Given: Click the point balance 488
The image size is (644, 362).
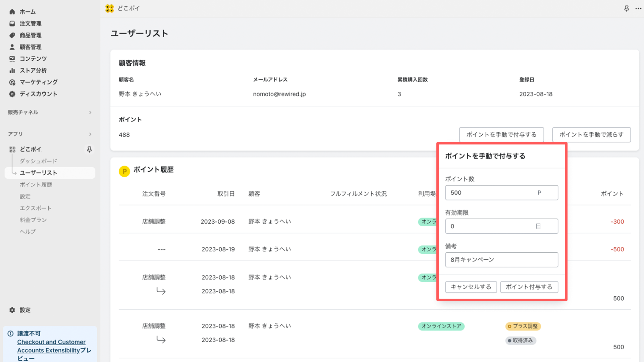Looking at the screenshot, I should coord(124,135).
